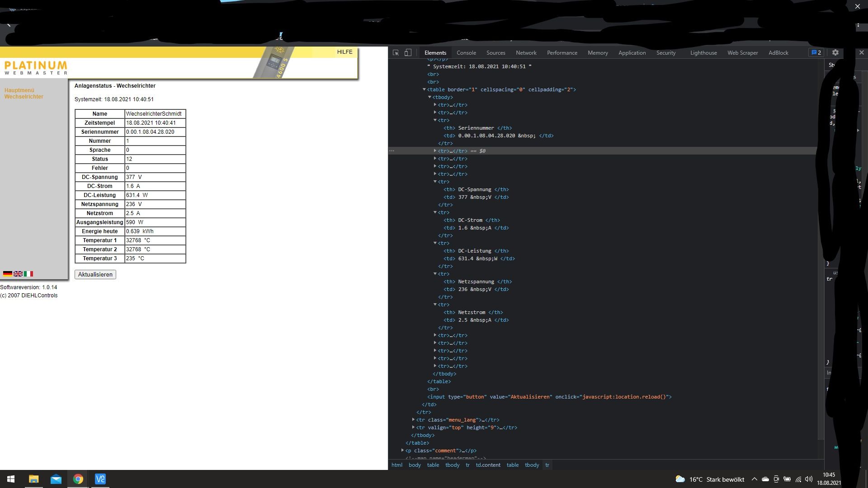Expand the menu_lang tr element
This screenshot has width=868, height=488.
point(413,420)
